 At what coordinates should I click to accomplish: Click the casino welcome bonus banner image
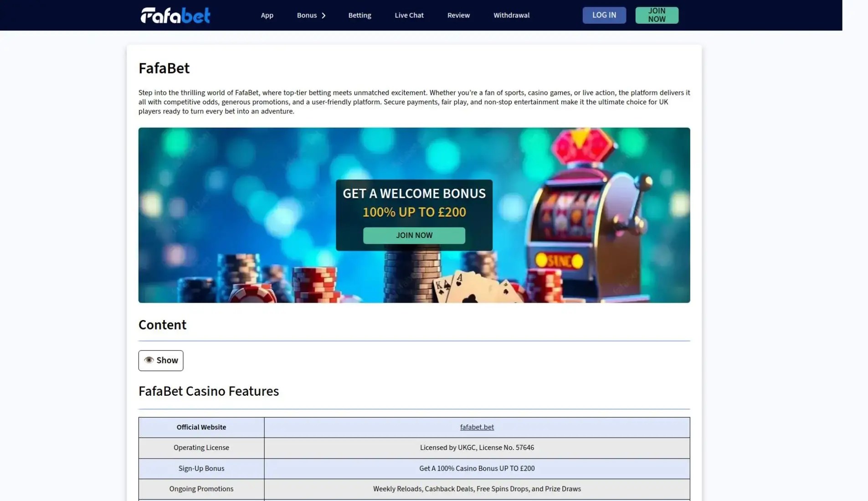(414, 215)
